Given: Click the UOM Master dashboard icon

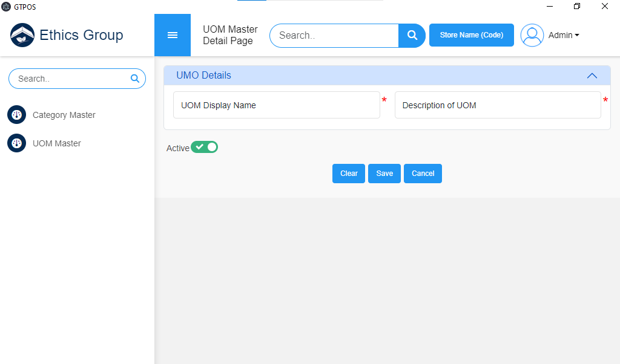Looking at the screenshot, I should (x=16, y=143).
